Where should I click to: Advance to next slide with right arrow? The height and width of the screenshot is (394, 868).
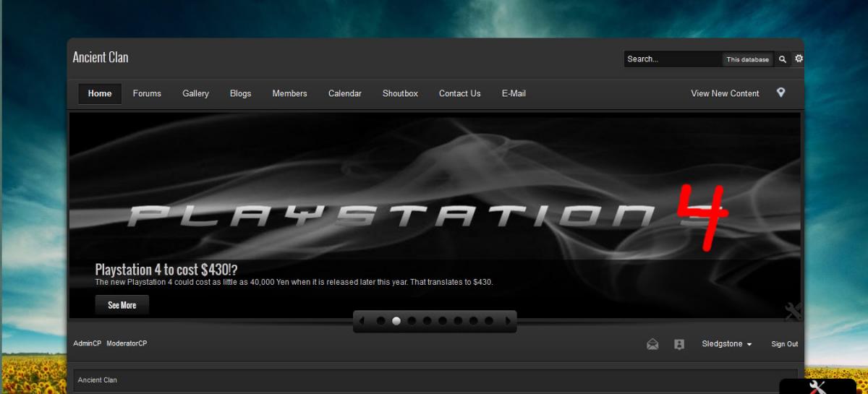point(508,321)
